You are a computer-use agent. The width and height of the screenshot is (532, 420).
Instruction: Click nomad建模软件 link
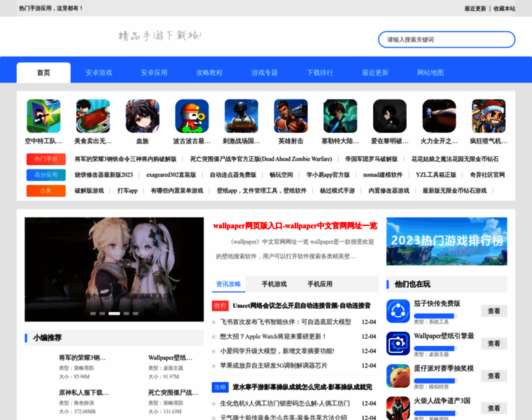tap(383, 175)
